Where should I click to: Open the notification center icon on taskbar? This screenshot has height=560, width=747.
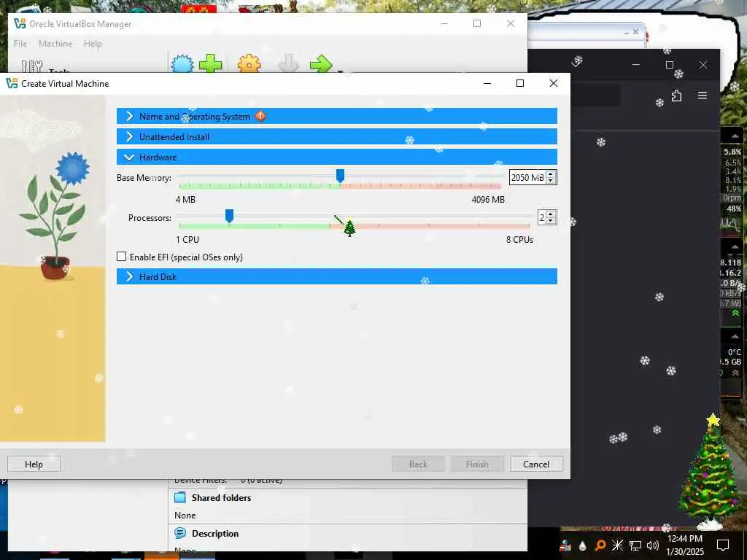click(723, 545)
